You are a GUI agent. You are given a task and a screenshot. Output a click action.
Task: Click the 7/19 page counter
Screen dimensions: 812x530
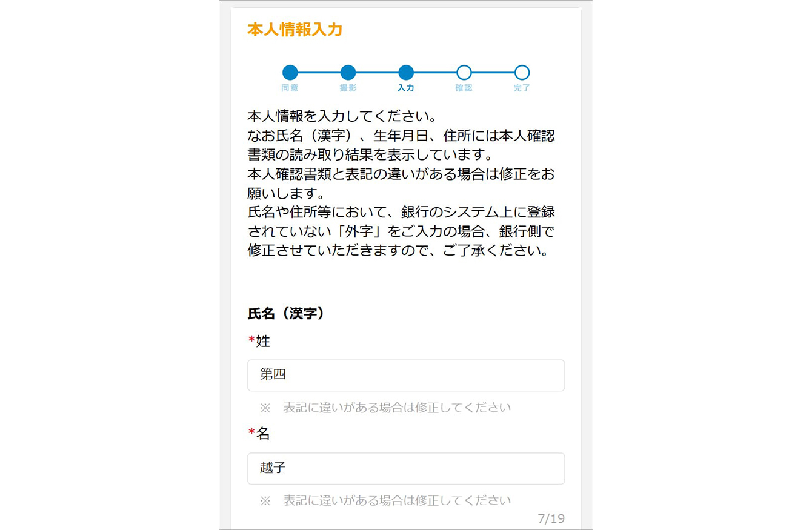coord(551,518)
